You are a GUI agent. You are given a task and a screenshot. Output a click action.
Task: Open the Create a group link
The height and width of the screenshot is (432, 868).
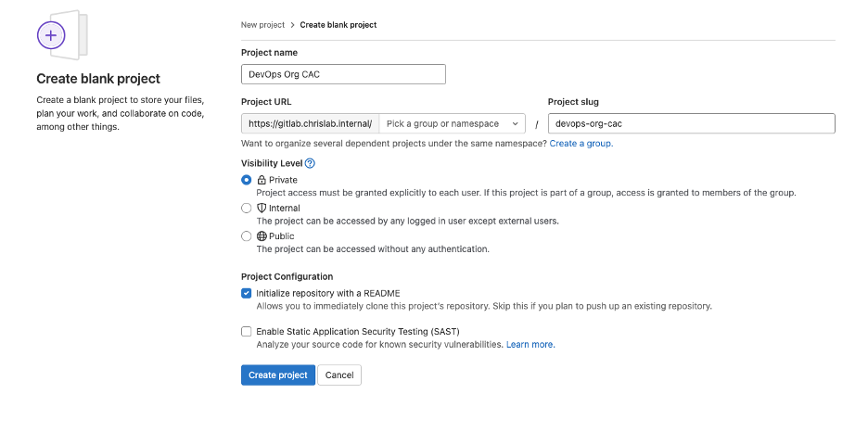click(581, 144)
